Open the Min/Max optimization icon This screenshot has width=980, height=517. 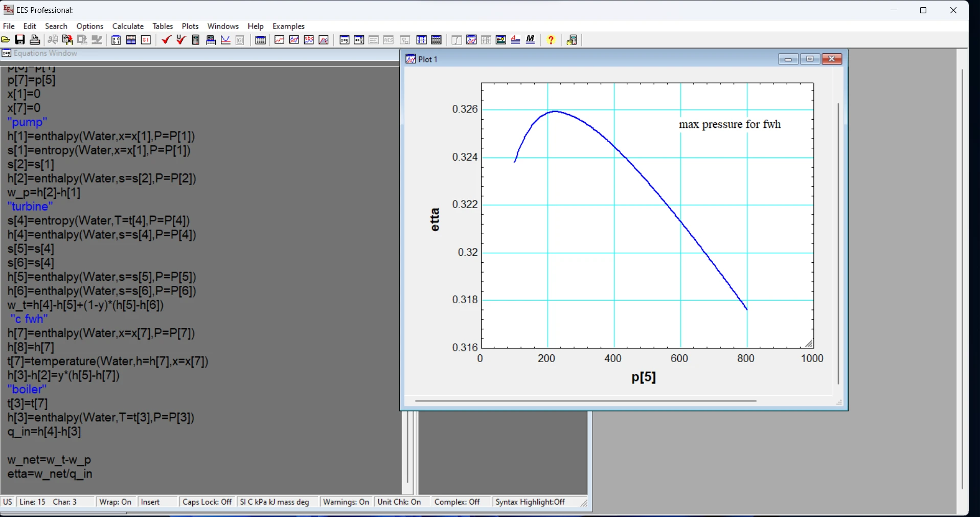225,40
